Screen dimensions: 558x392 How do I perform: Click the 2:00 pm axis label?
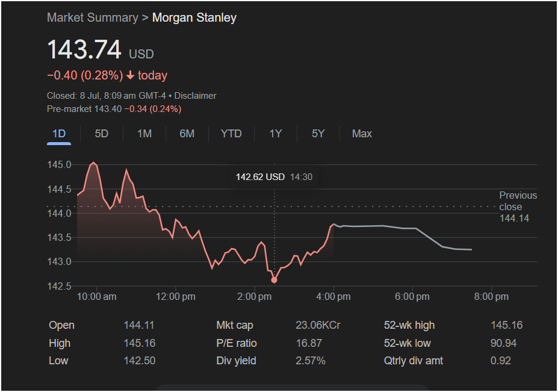point(255,297)
